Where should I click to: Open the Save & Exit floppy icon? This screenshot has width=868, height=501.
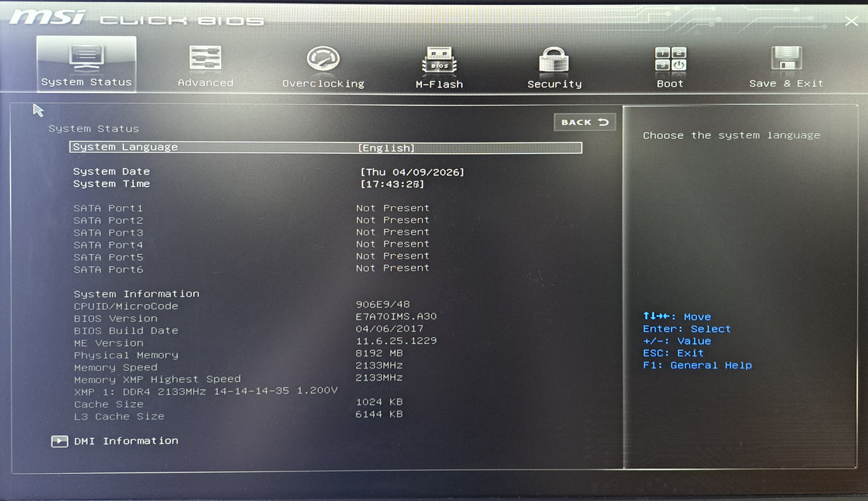[x=786, y=59]
